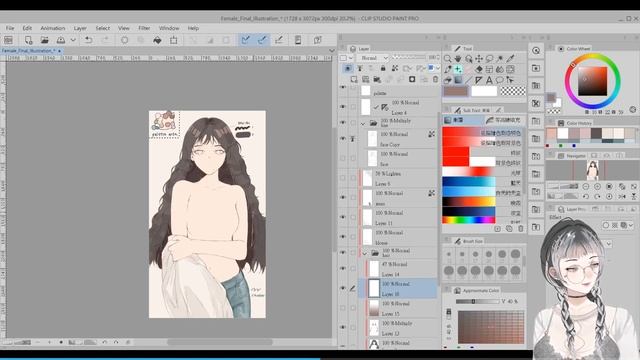Toggle visibility of the palette layer
Viewport: 640px width, 360px height.
point(343,87)
